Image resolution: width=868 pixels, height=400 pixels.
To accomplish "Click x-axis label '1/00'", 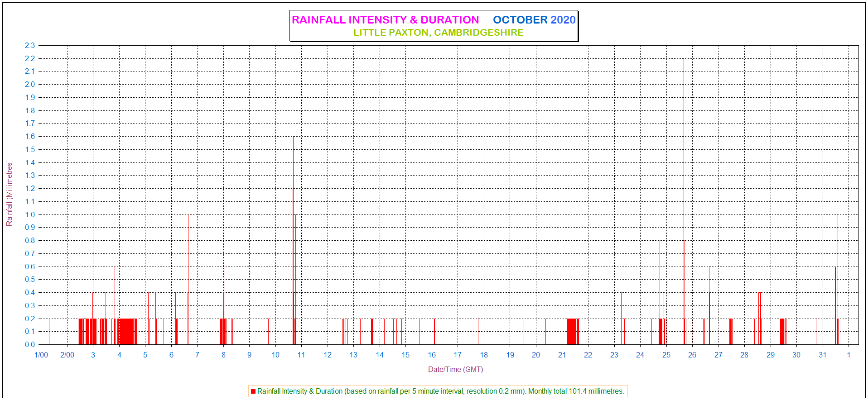I will pos(41,355).
